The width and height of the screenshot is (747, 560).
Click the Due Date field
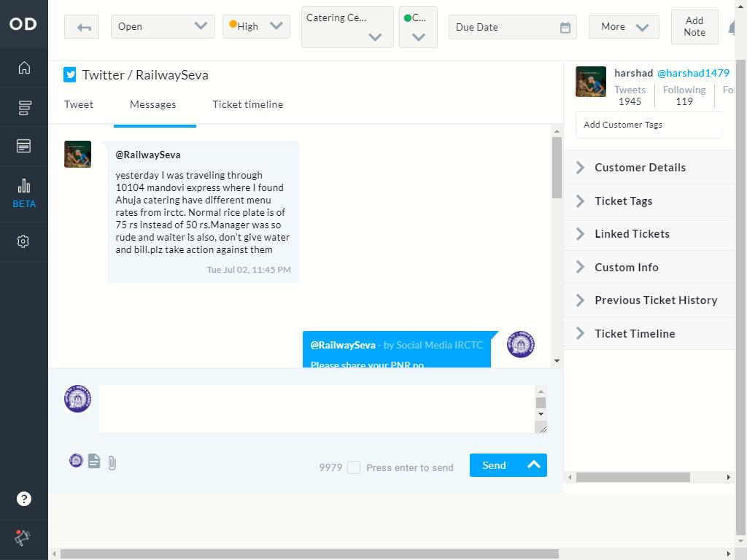[x=513, y=27]
